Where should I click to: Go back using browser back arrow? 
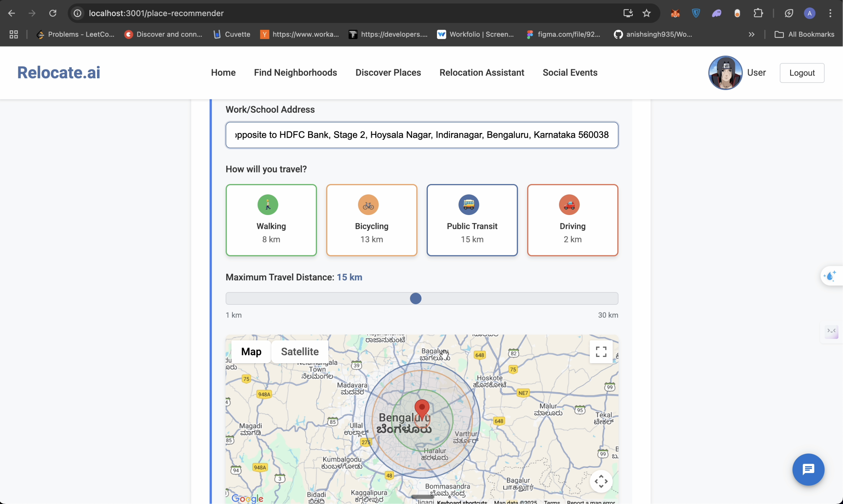(x=12, y=13)
